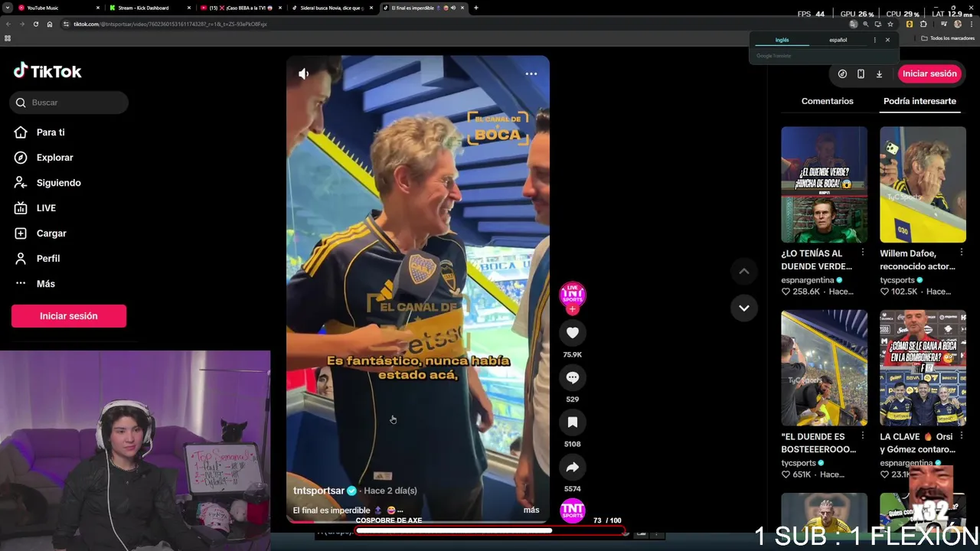The width and height of the screenshot is (980, 551).
Task: Open Chrome three-dot menu
Action: (x=972, y=24)
